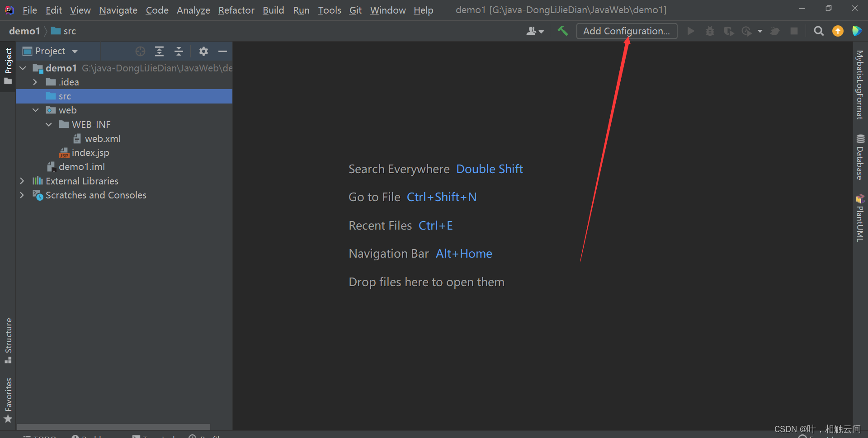Viewport: 868px width, 438px height.
Task: Expand the .idea folder
Action: (x=35, y=82)
